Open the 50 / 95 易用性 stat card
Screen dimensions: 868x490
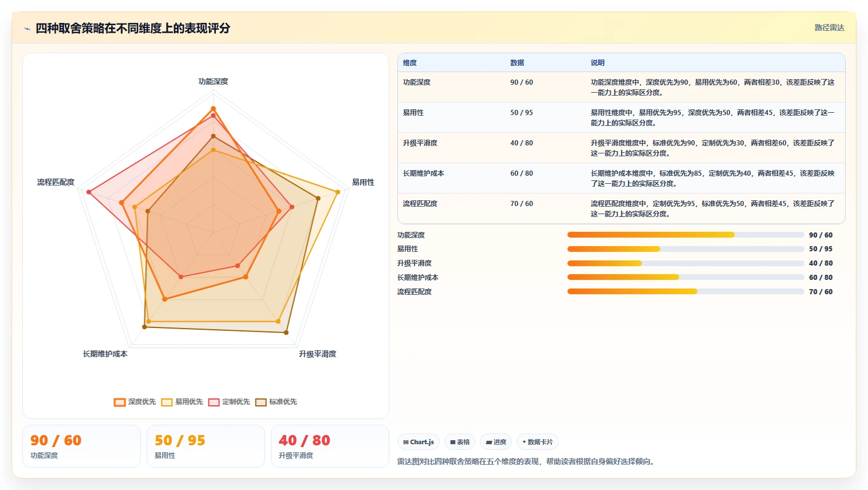[206, 446]
